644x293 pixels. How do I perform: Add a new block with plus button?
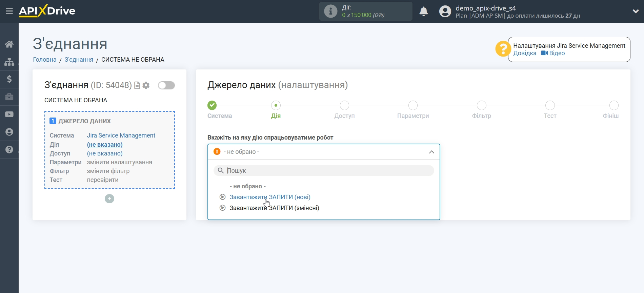[x=109, y=199]
